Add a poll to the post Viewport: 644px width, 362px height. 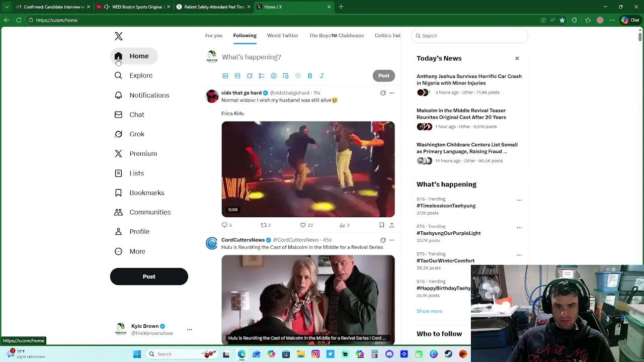pyautogui.click(x=262, y=76)
